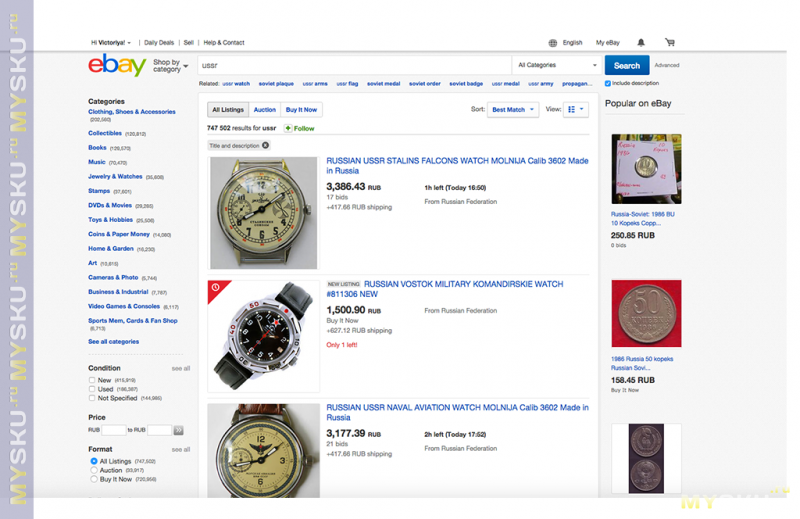The width and height of the screenshot is (800, 519).
Task: Select All Listings format radio
Action: 94,461
